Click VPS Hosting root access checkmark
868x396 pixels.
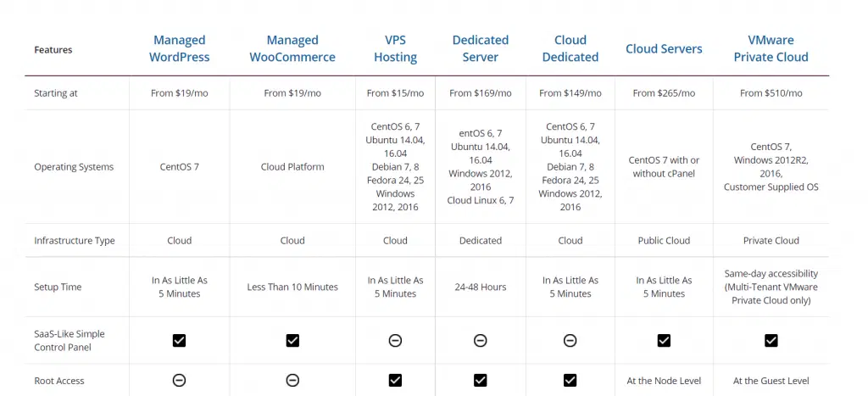[395, 380]
